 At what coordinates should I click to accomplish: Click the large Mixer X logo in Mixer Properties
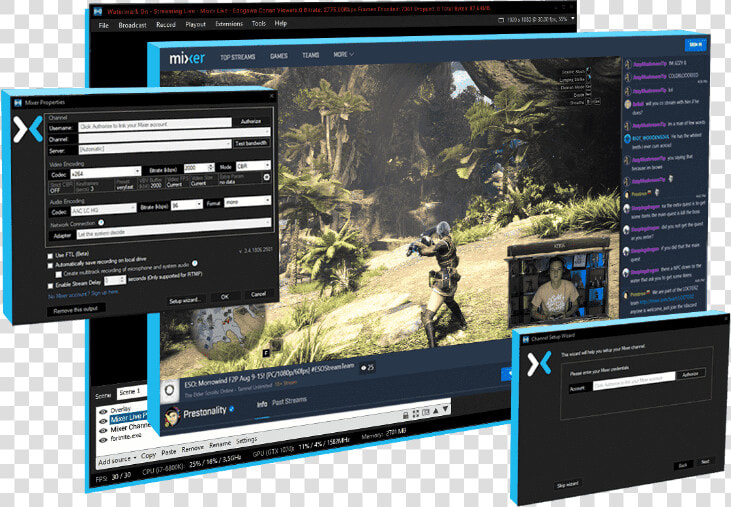tap(28, 129)
